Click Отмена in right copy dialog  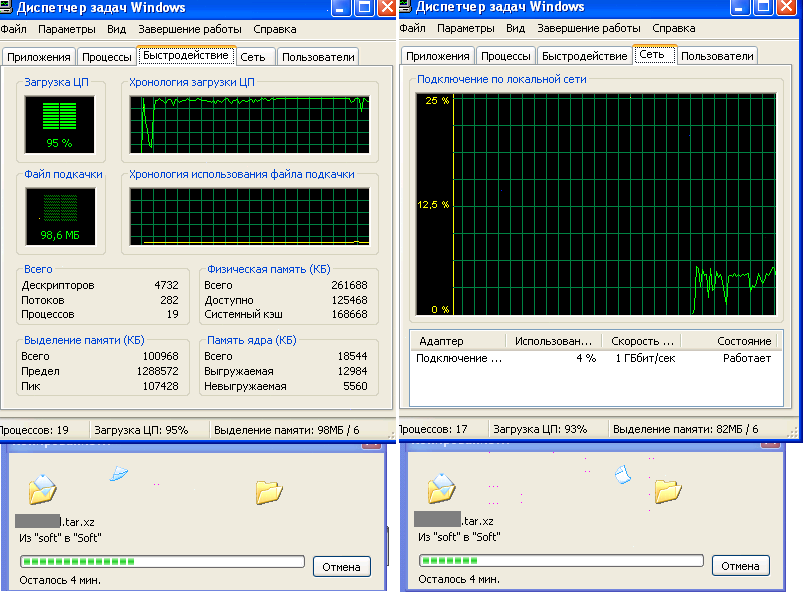pos(741,566)
